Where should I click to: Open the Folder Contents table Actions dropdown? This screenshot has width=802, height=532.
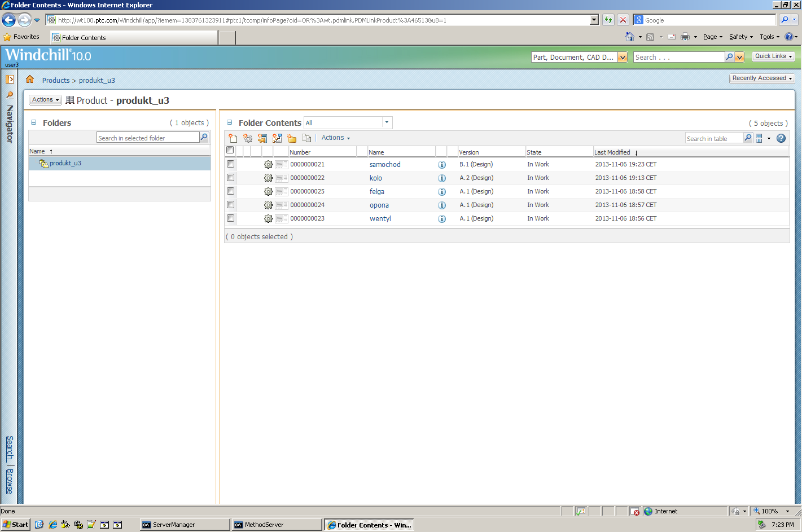click(x=336, y=138)
